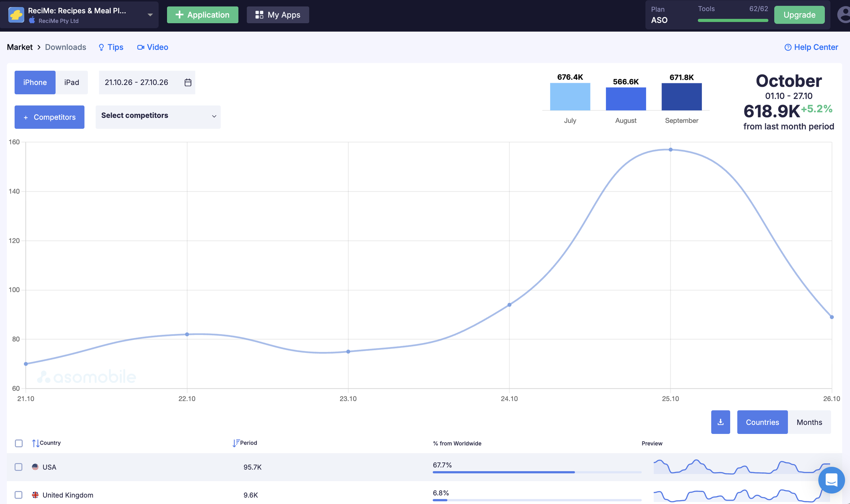Switch to the iPhone tab

(x=35, y=83)
